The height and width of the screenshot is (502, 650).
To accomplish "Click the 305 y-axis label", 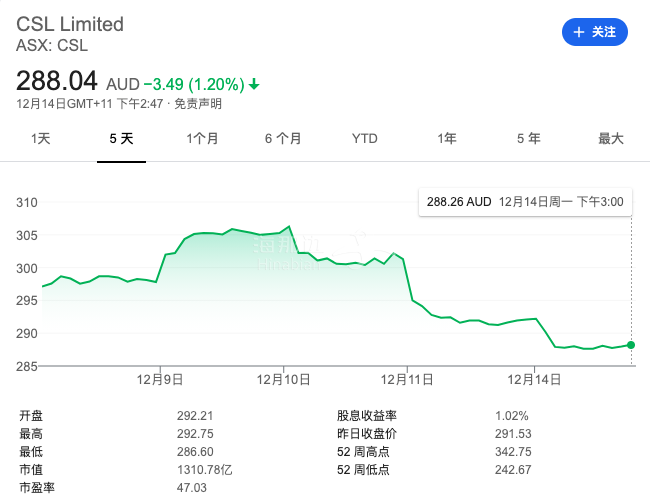I will (x=27, y=235).
